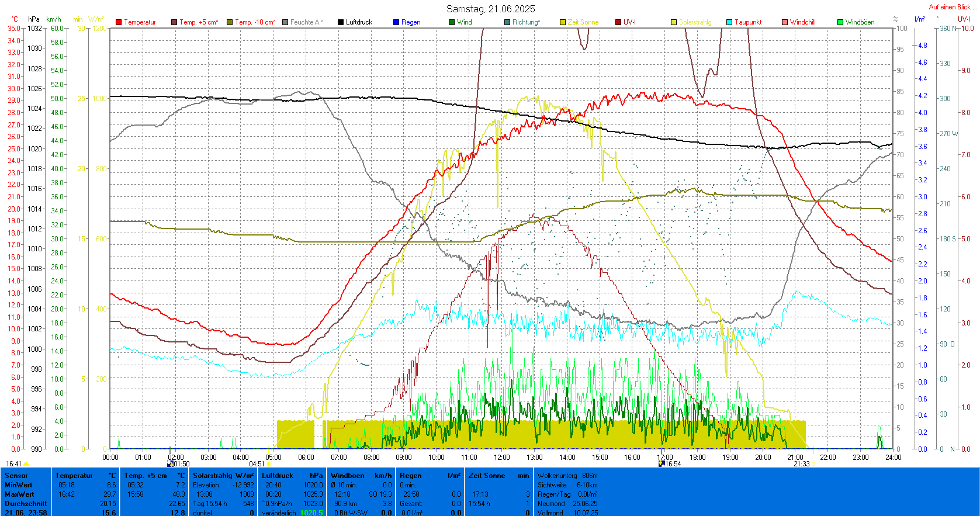The image size is (980, 516).
Task: Click the 'Neumond 25.06.25' entry
Action: point(567,504)
